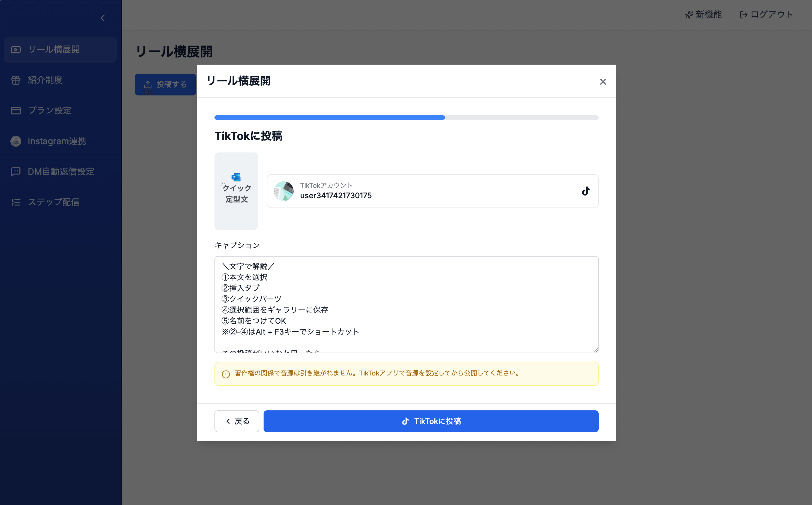Close the リール横展開 dialog
Viewport: 812px width, 505px height.
click(603, 82)
